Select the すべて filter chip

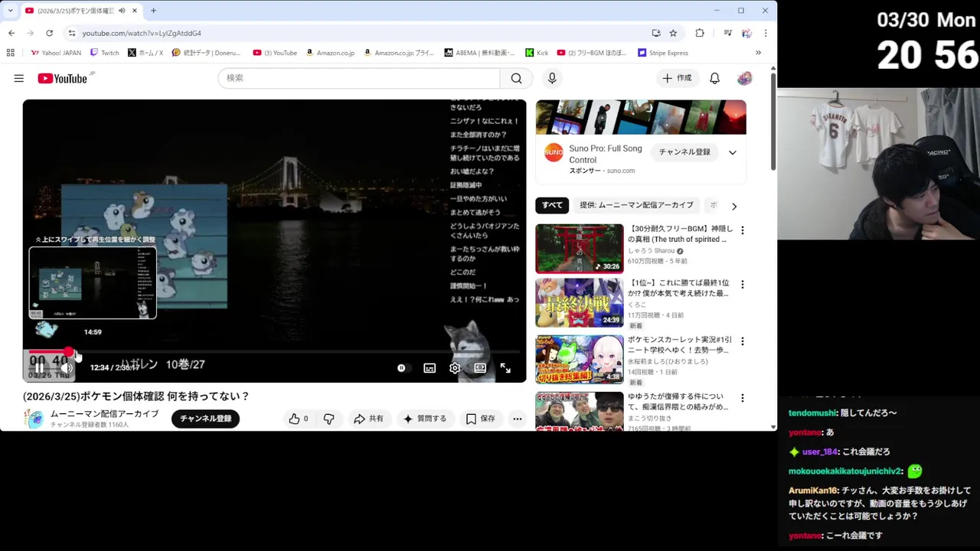click(552, 205)
